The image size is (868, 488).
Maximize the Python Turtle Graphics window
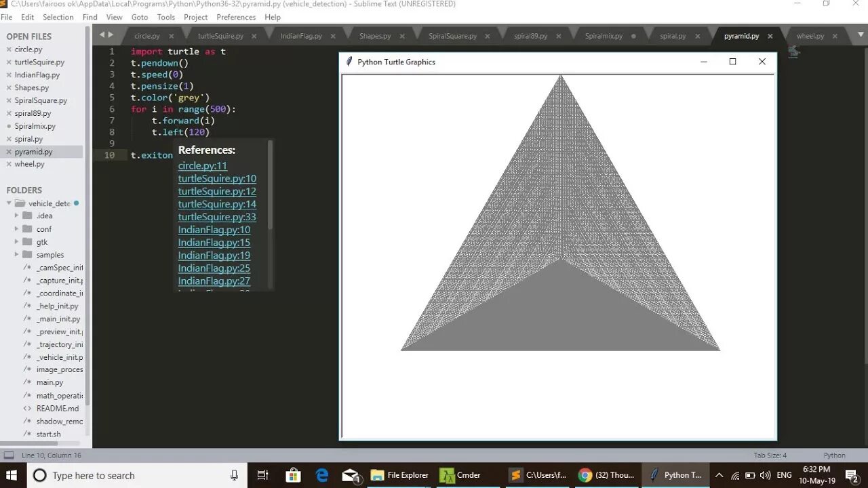coord(732,62)
